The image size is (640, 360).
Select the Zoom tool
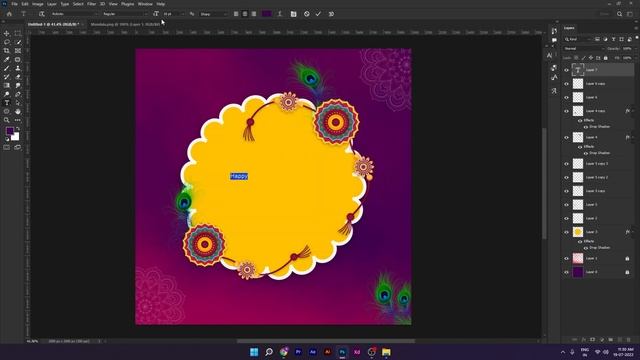pos(7,120)
